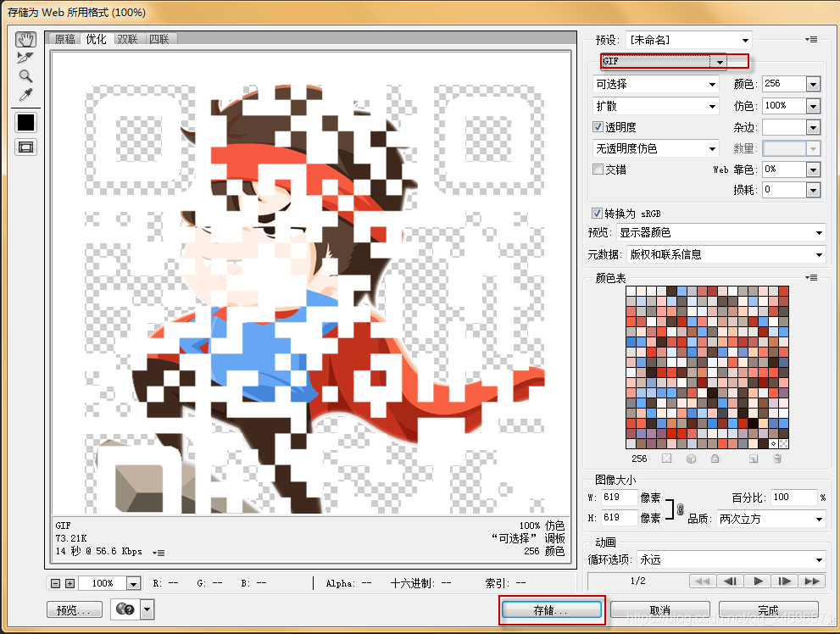The image size is (840, 634).
Task: Open the 品质 两次立方 dropdown
Action: pos(770,519)
